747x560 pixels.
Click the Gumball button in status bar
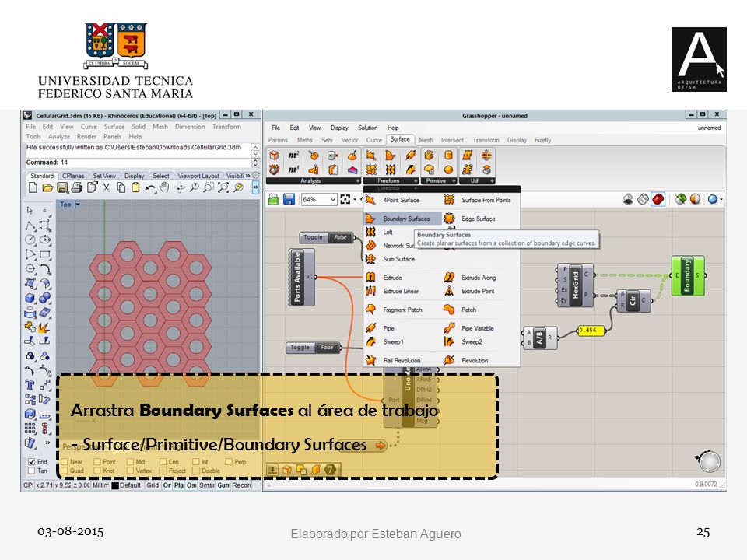(x=223, y=485)
